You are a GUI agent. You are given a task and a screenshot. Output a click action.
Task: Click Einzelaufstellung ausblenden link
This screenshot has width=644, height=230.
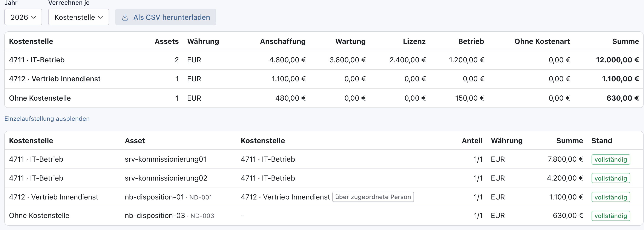point(47,118)
